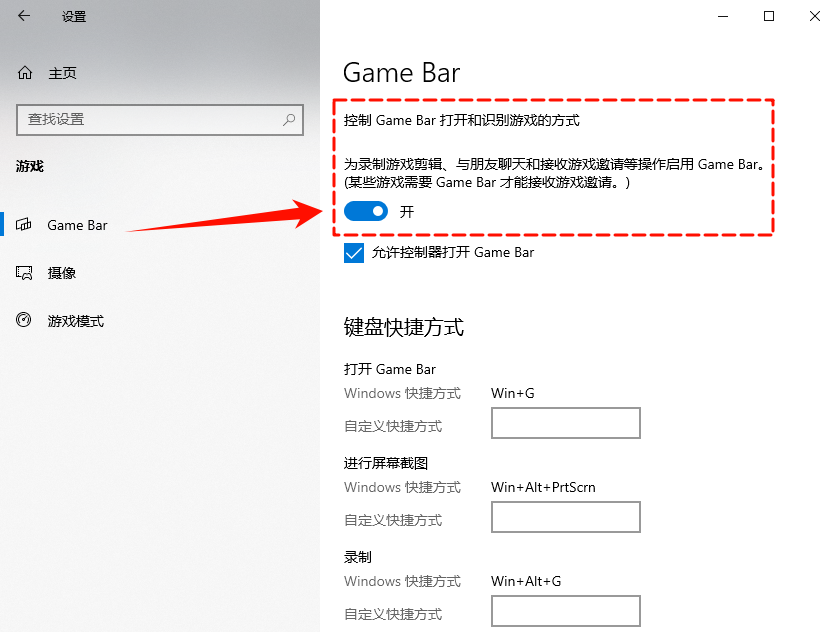Click the 游戏 category heading
The width and height of the screenshot is (838, 632).
pyautogui.click(x=29, y=166)
